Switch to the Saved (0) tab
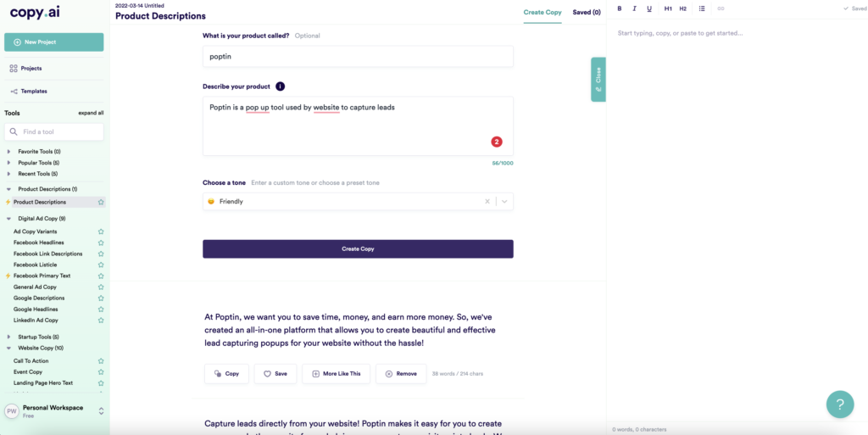The height and width of the screenshot is (435, 868). (x=587, y=12)
